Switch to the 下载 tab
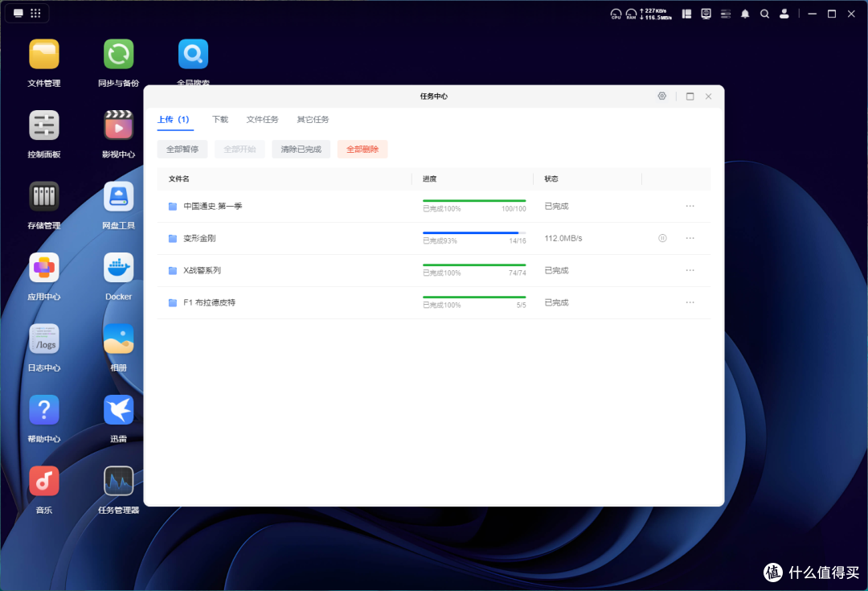Image resolution: width=868 pixels, height=591 pixels. (220, 120)
